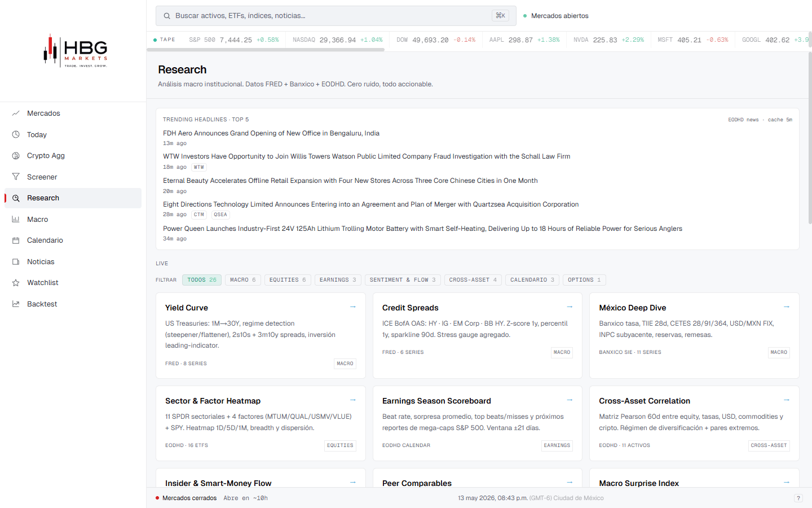
Task: Open Eight Directions Technology merger headline
Action: click(x=371, y=204)
